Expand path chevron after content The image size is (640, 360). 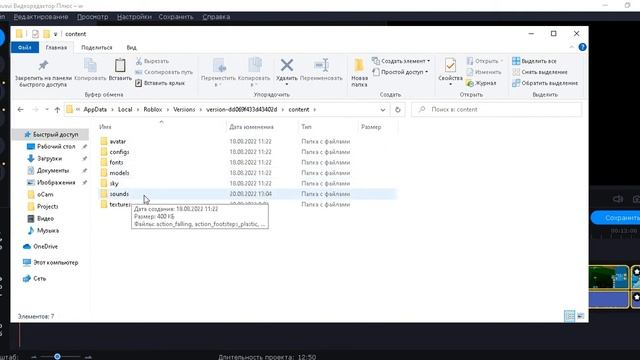coord(314,109)
